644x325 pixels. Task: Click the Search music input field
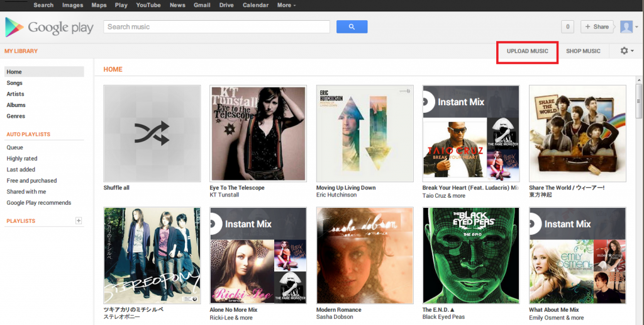point(217,27)
